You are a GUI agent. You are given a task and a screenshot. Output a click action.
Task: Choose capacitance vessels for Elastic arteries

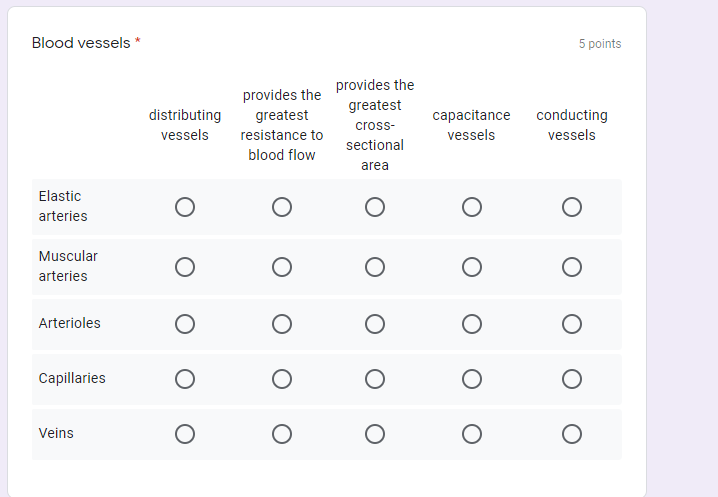tap(472, 207)
